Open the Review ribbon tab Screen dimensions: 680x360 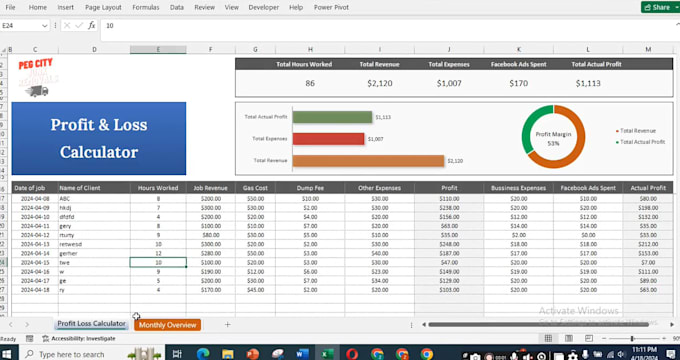[x=204, y=7]
